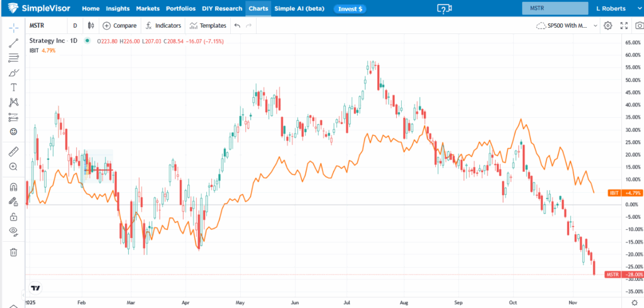Click the O223.80 open value in legend
This screenshot has height=308, width=644.
coord(107,41)
